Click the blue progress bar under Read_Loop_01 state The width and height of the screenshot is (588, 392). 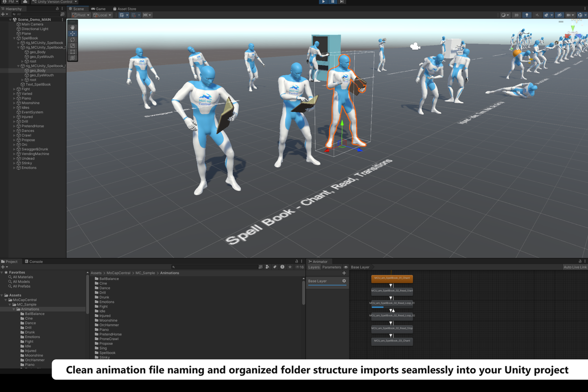point(377,307)
